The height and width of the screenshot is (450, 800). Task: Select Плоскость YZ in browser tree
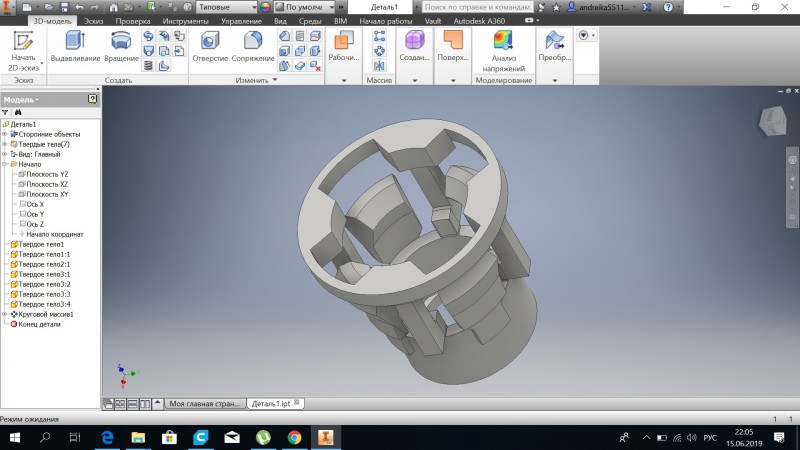click(47, 174)
